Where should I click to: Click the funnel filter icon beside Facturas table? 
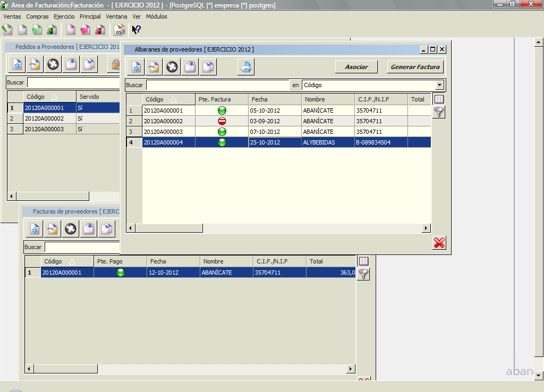tap(363, 274)
